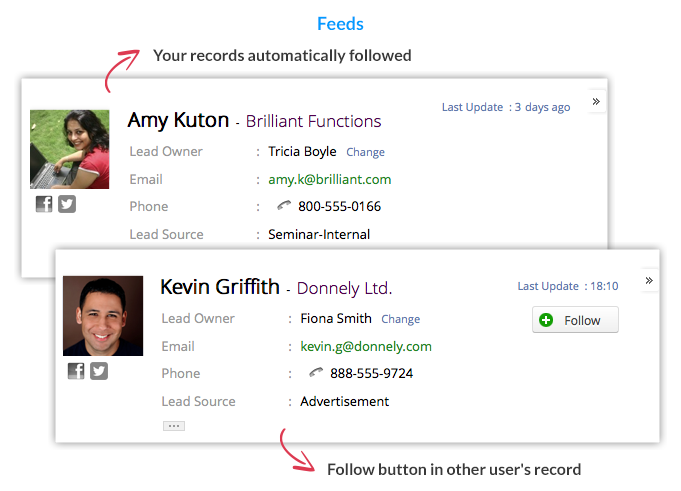Click phone icon beside 800-555-0166
Image resolution: width=681 pixels, height=491 pixels.
coord(284,205)
